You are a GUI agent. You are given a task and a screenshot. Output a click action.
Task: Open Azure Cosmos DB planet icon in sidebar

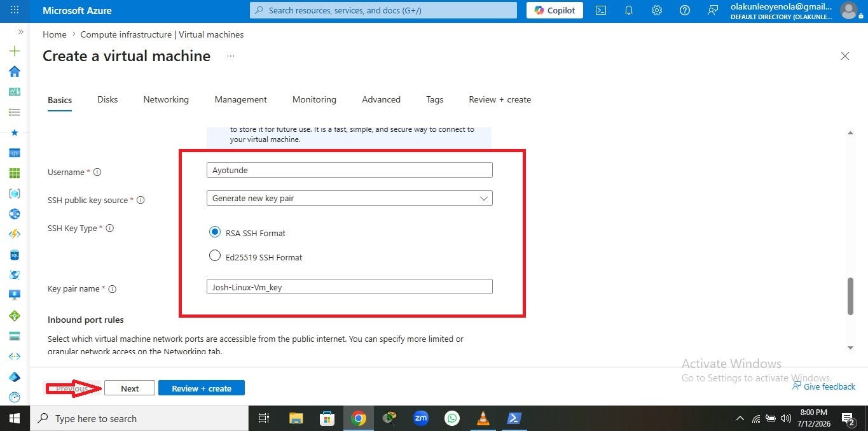(15, 275)
